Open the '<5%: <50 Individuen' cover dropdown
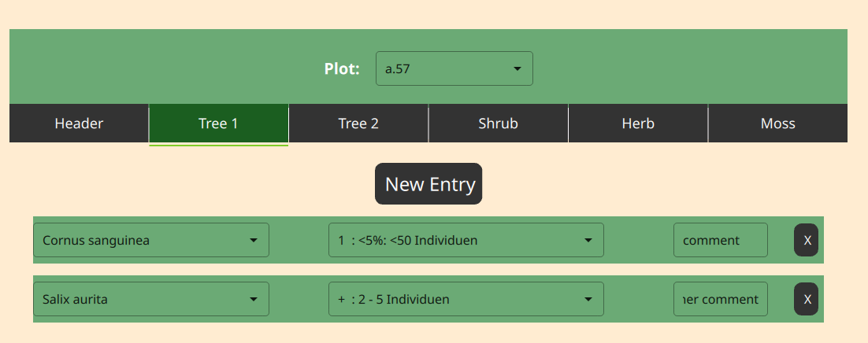 click(x=466, y=240)
